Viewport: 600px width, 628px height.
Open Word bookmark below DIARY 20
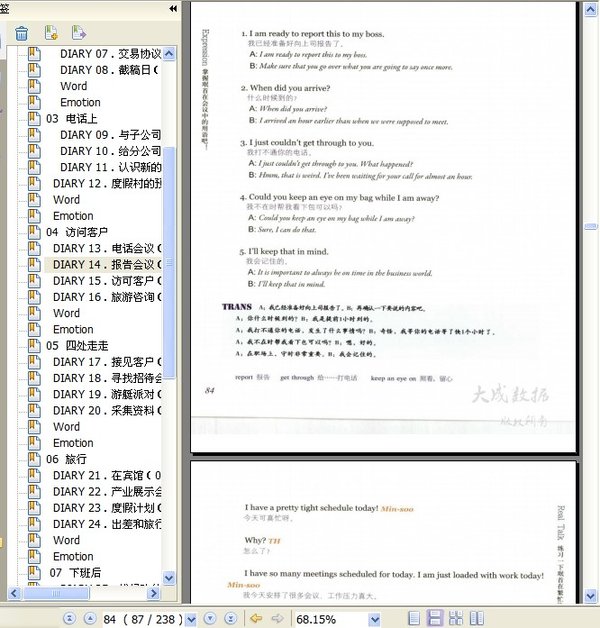click(x=66, y=427)
